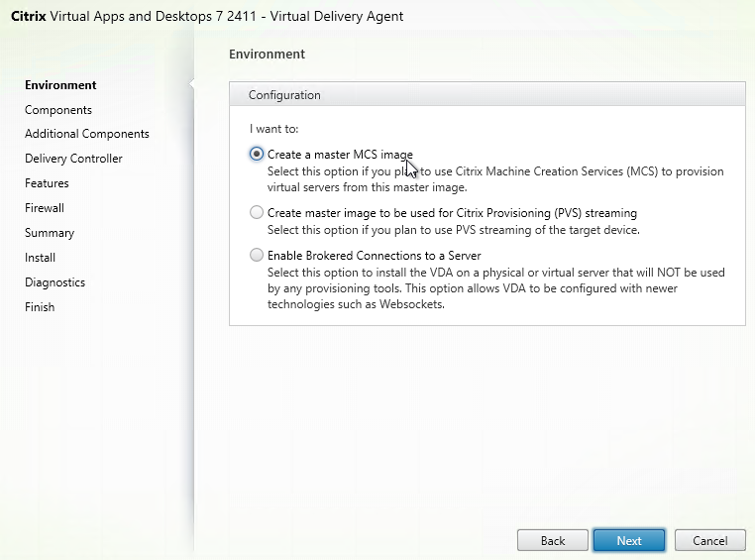Select the Install step
755x560 pixels.
click(x=40, y=258)
